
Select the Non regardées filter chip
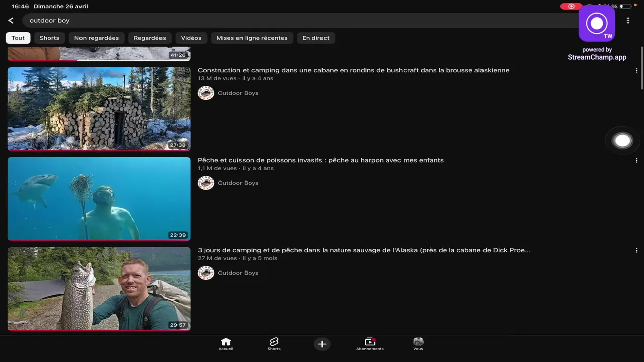[97, 38]
